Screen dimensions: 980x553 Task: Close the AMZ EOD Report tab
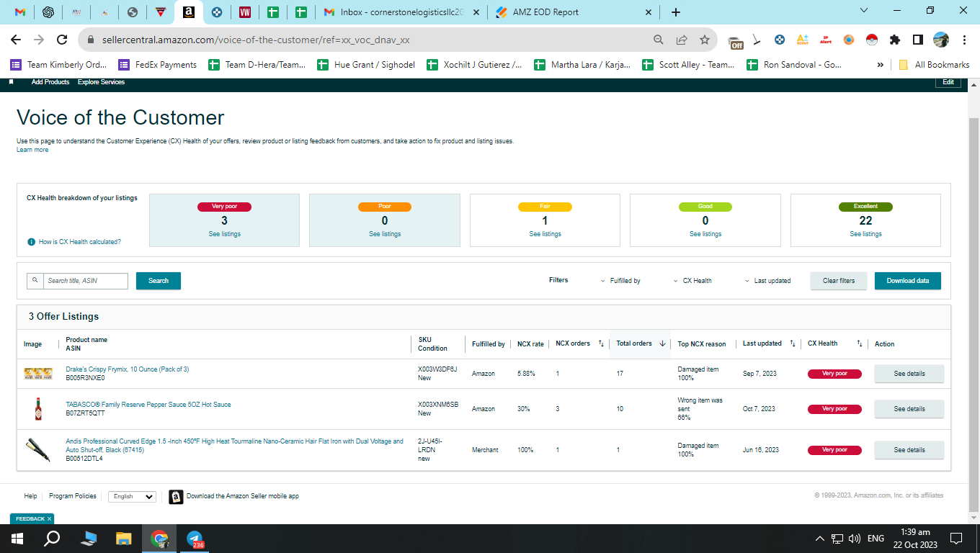pos(648,12)
